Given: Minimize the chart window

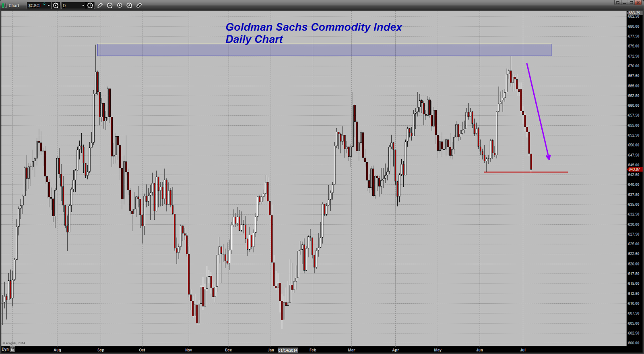Looking at the screenshot, I should tap(625, 2).
